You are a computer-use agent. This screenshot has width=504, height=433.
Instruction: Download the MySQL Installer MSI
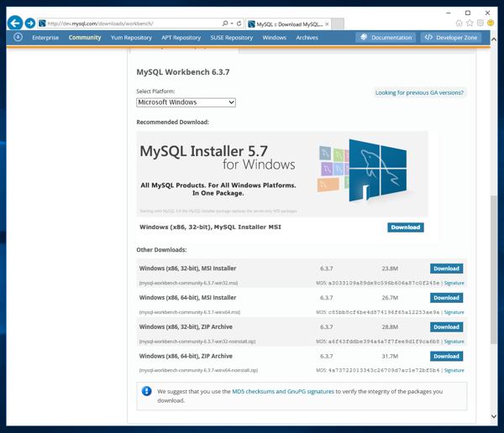point(406,227)
